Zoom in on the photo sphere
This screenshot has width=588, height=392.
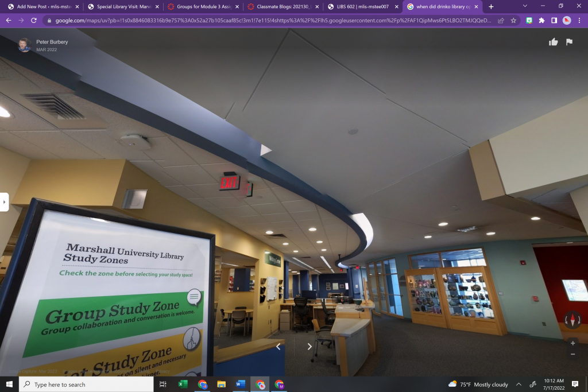[x=572, y=343]
